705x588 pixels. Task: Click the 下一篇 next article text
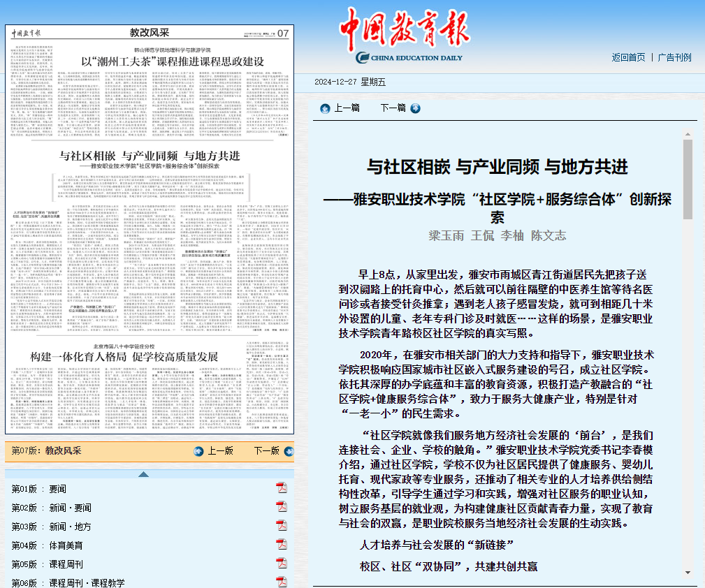click(x=393, y=108)
